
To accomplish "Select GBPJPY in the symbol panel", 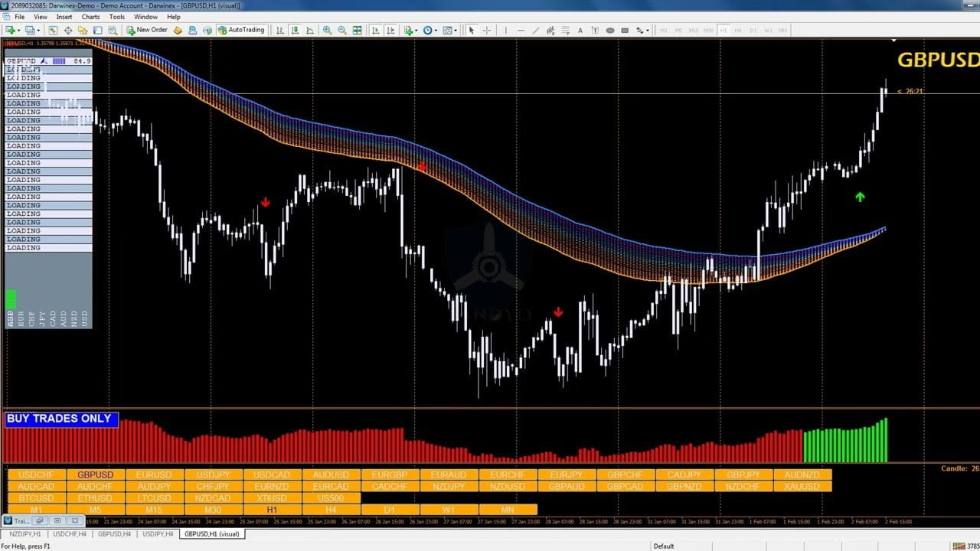I will pos(743,474).
